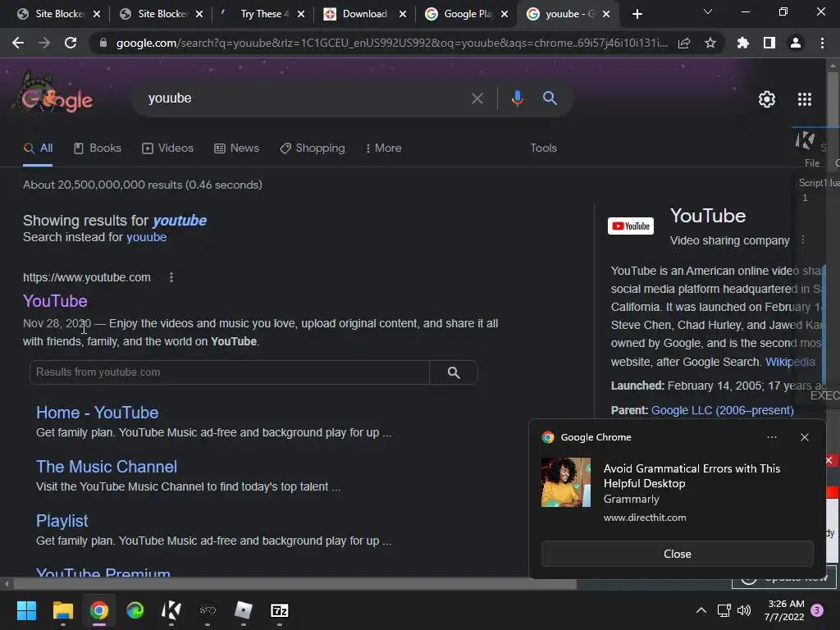Click the YouTube logo in panel

click(x=631, y=226)
